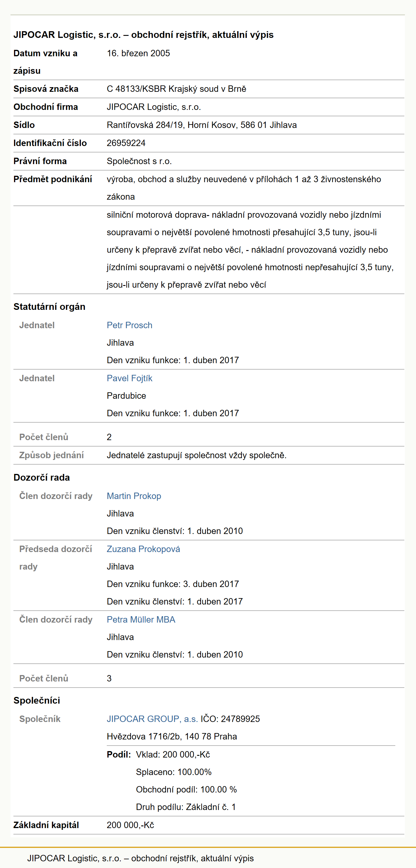Screen dimensions: 416x868
Task: Click the Způsob jednání description text
Action: pyautogui.click(x=197, y=455)
